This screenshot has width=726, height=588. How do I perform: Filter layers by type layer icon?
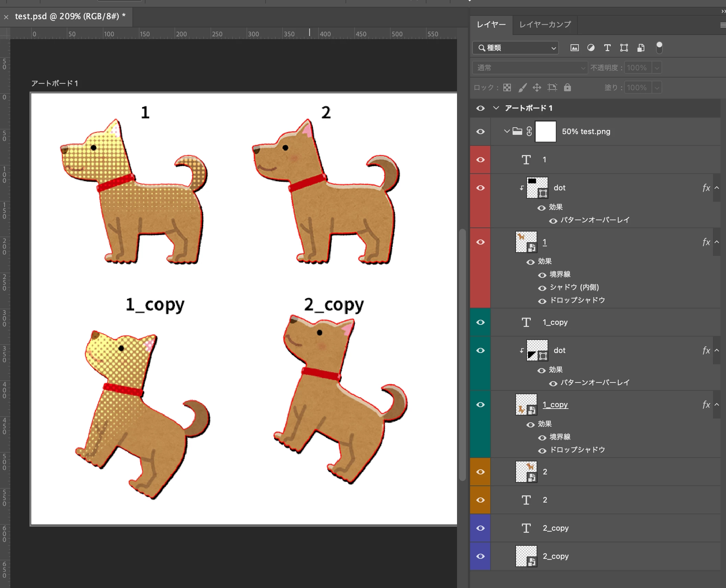[607, 48]
